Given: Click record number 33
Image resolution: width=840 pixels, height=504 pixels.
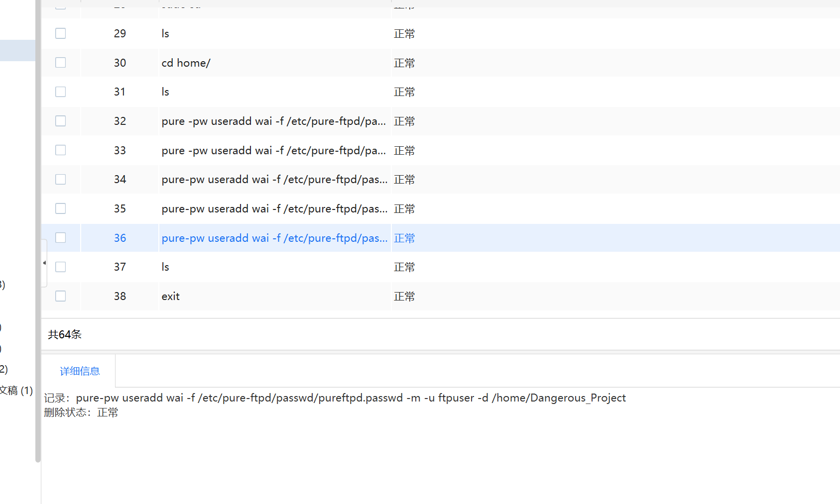Looking at the screenshot, I should (120, 150).
